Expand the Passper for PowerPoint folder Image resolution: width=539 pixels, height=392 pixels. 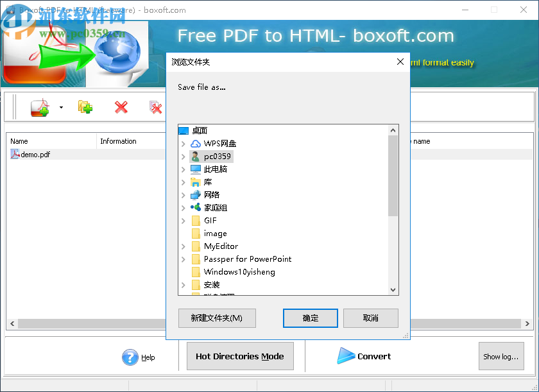[x=184, y=259]
